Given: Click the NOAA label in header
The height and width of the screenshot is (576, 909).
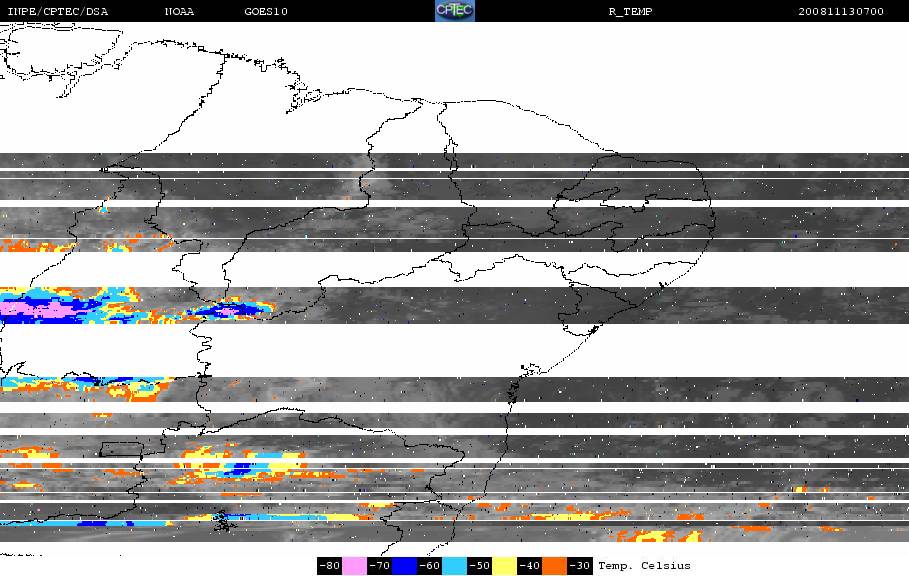Looking at the screenshot, I should [179, 11].
